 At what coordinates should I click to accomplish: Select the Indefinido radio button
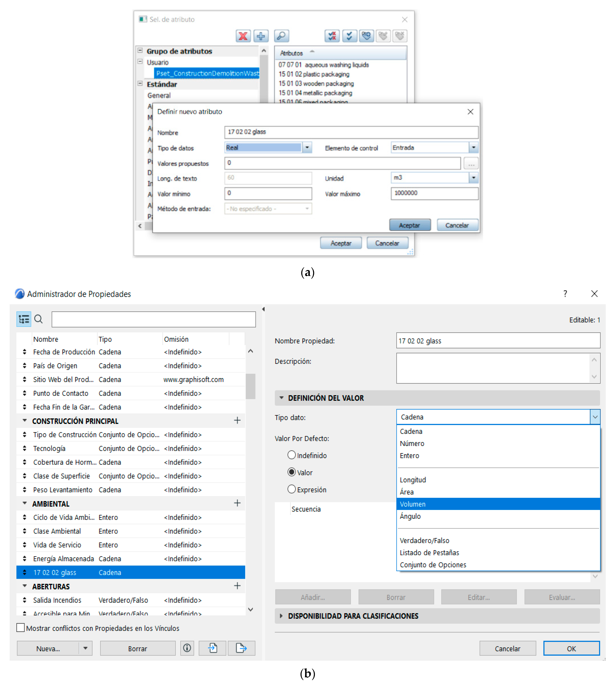(291, 455)
